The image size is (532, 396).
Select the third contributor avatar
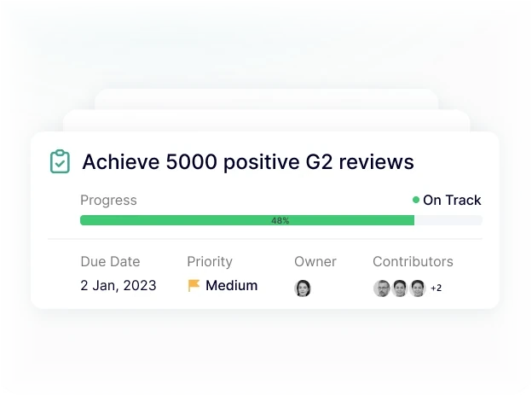[x=418, y=288]
